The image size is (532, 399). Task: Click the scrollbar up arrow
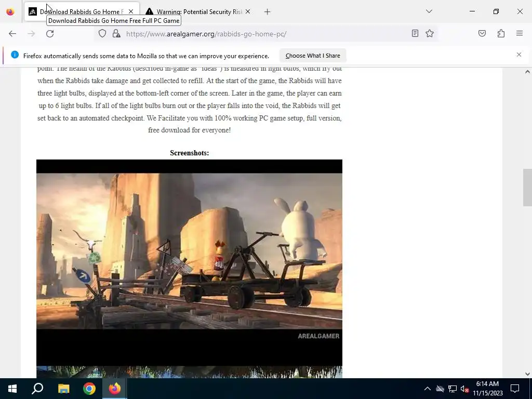tap(527, 72)
